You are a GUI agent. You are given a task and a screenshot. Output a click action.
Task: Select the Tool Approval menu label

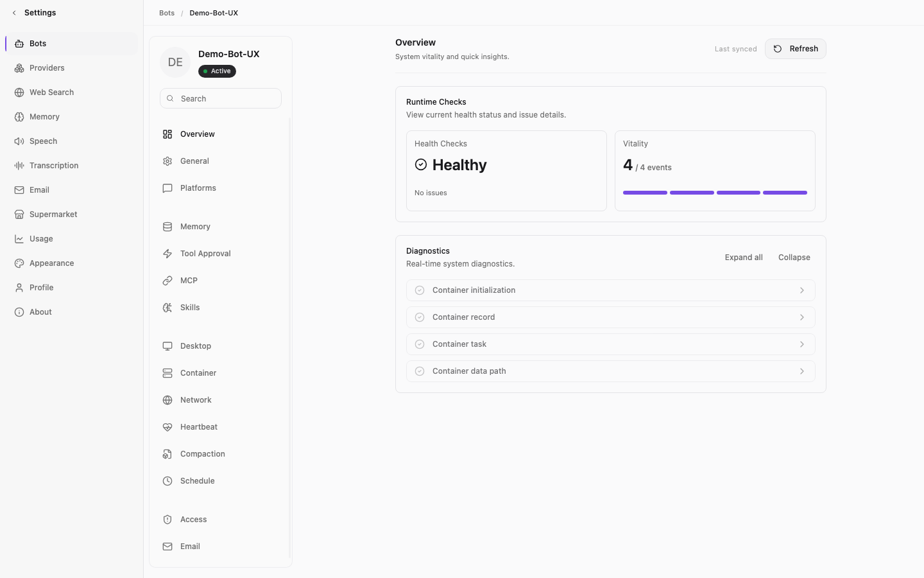(x=205, y=254)
